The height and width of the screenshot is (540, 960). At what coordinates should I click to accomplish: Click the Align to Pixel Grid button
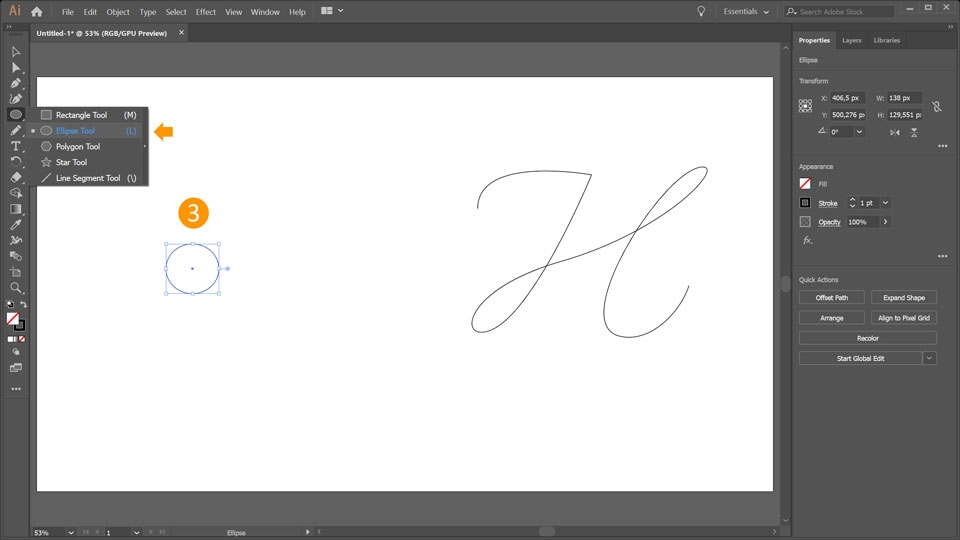[x=904, y=318]
